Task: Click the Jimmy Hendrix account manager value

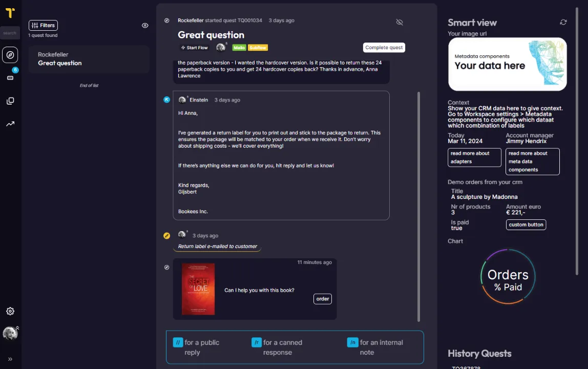Action: coord(526,141)
